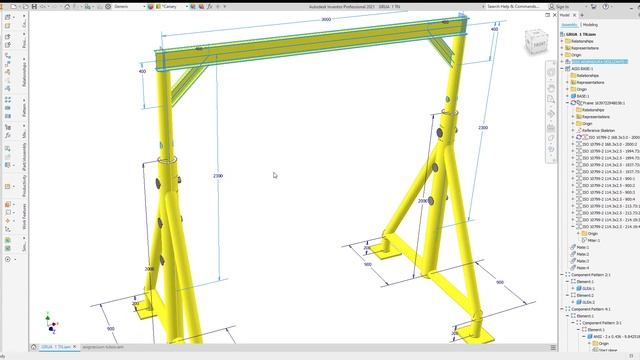The width and height of the screenshot is (640, 360).
Task: Click the yellow top beam in the model
Action: point(310,43)
